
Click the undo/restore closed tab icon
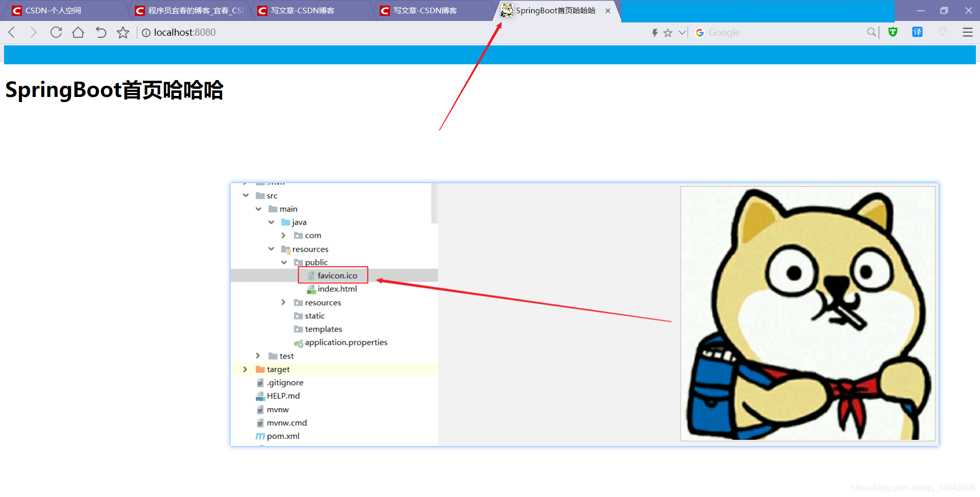tap(101, 33)
